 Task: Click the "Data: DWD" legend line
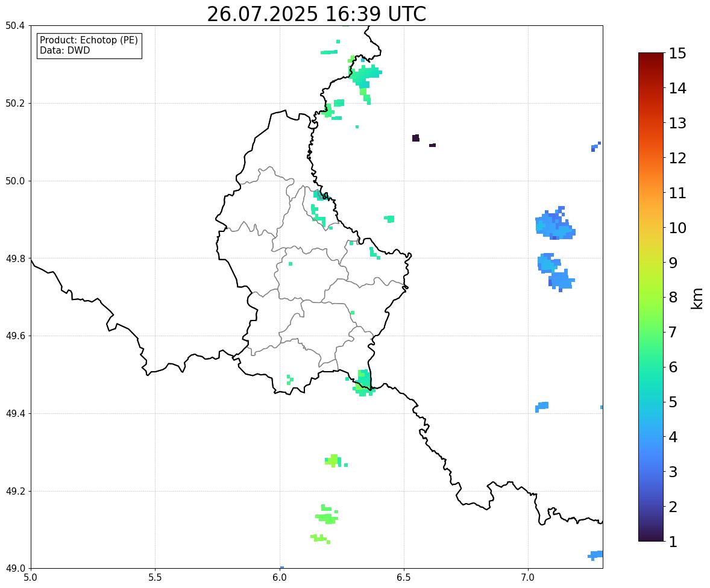point(64,51)
